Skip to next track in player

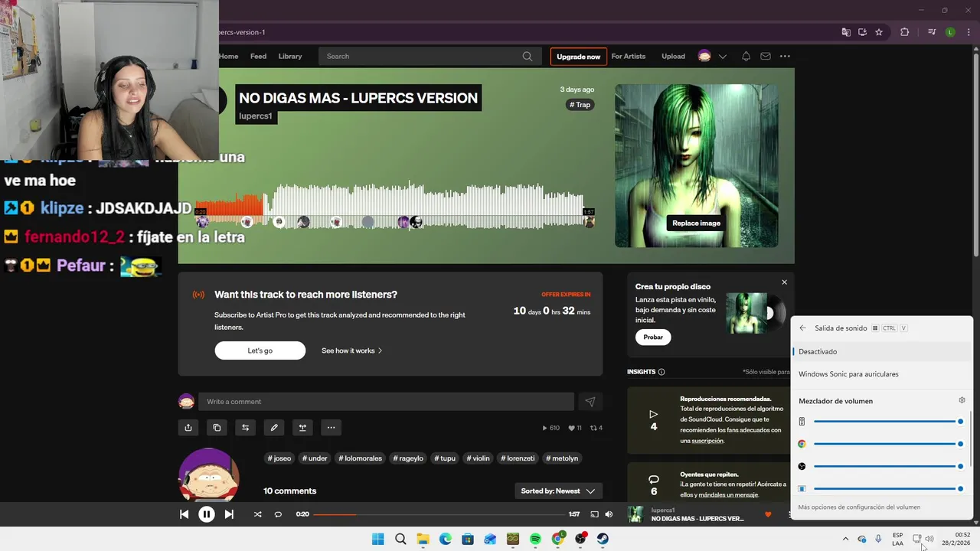229,514
